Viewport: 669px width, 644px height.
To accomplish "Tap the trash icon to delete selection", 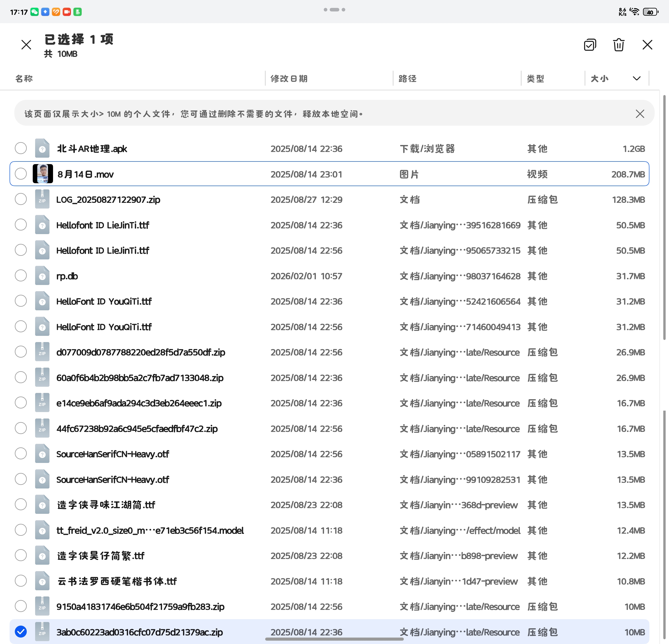I will point(619,45).
